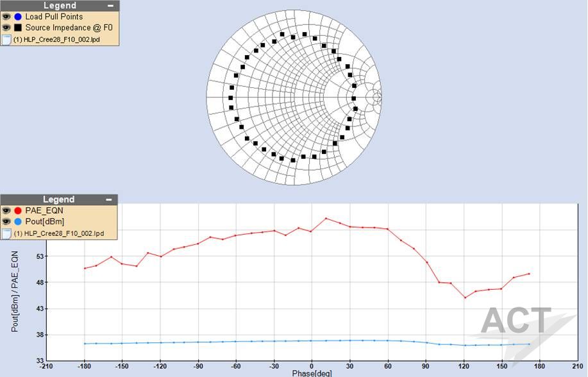Click the Pout[dBm] legend label
Viewport: 588px width, 377px height.
(x=45, y=221)
